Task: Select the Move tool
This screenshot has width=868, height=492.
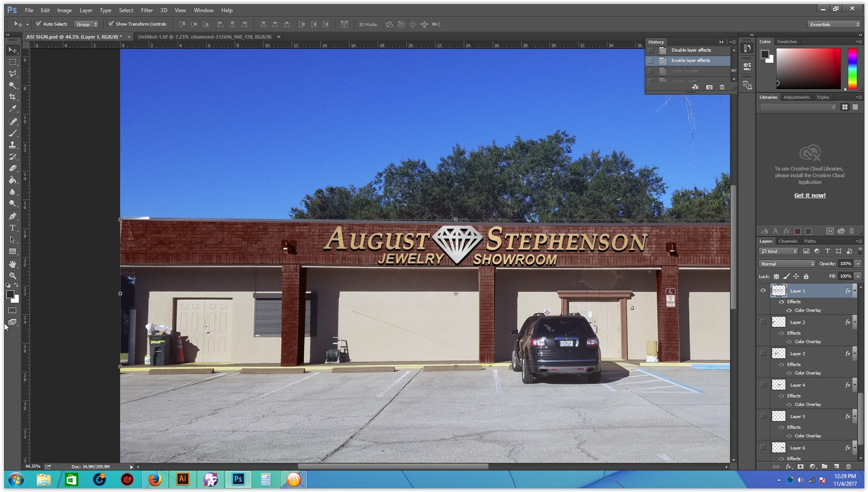Action: (x=13, y=50)
